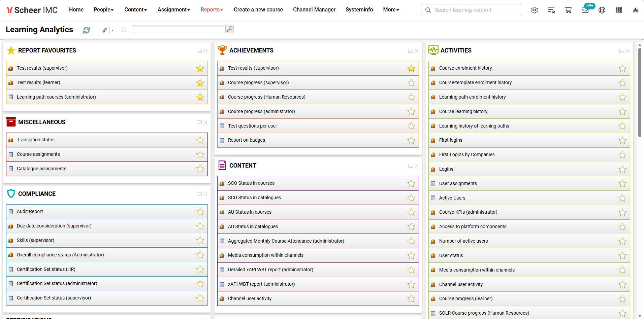Click the Miscellaneous red box icon
The width and height of the screenshot is (644, 319).
point(11,122)
